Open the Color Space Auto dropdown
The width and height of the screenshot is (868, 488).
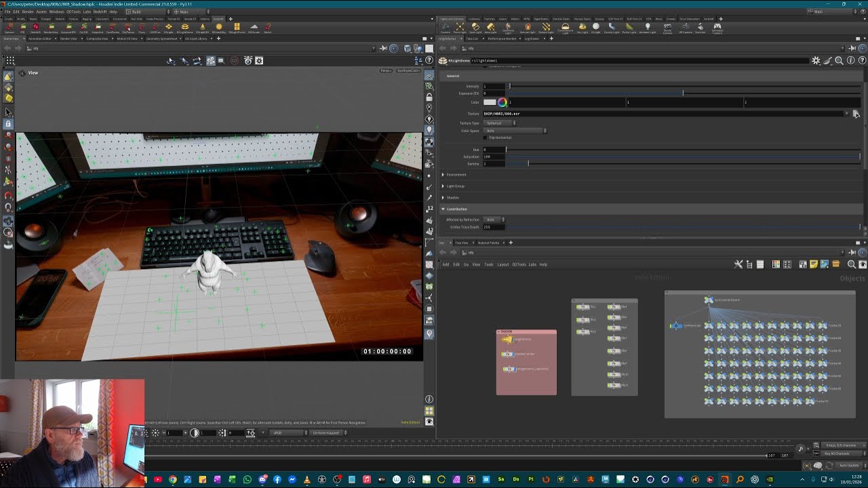515,130
